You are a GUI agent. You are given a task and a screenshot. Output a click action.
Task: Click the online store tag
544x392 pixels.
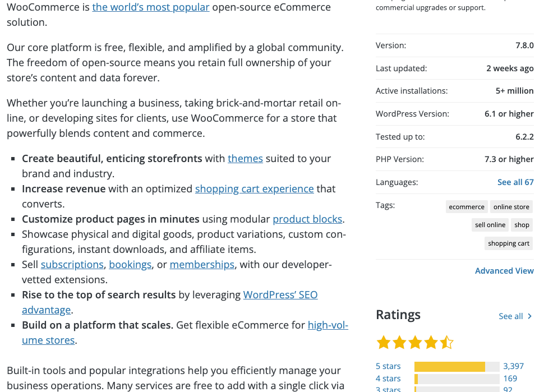[511, 206]
